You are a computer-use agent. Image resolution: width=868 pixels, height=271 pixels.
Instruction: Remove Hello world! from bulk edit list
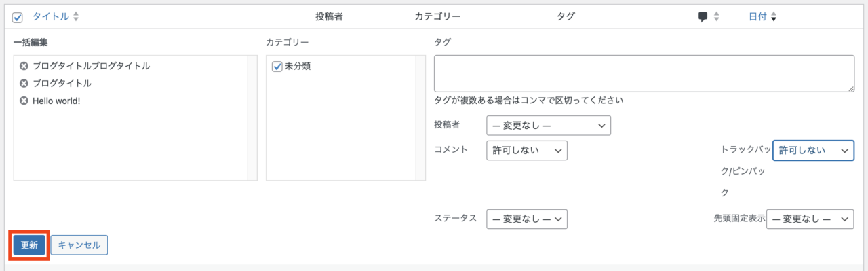24,101
